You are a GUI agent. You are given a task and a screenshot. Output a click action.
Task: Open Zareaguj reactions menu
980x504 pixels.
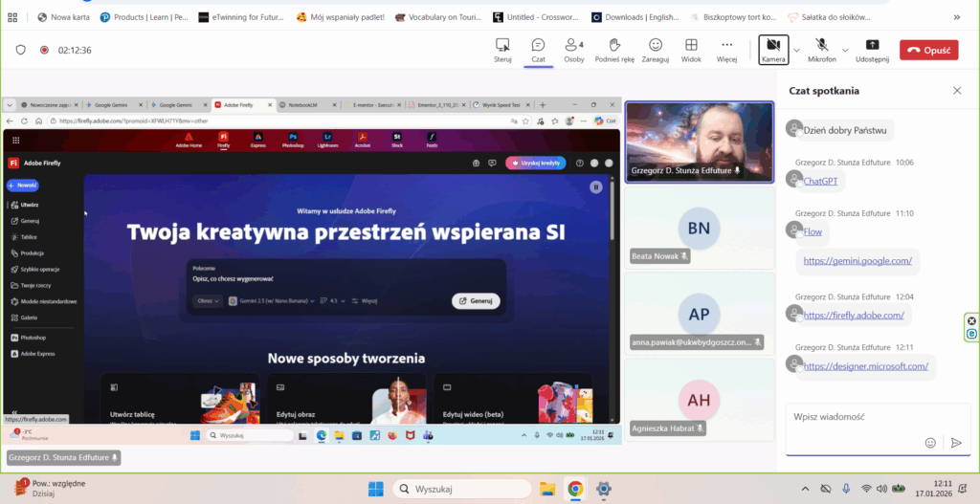pyautogui.click(x=656, y=50)
